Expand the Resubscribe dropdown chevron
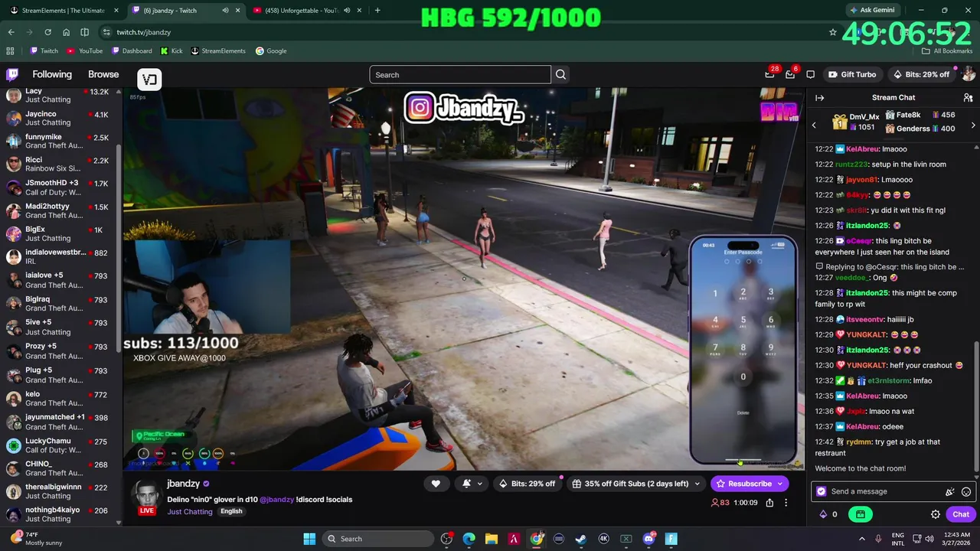 pyautogui.click(x=780, y=484)
